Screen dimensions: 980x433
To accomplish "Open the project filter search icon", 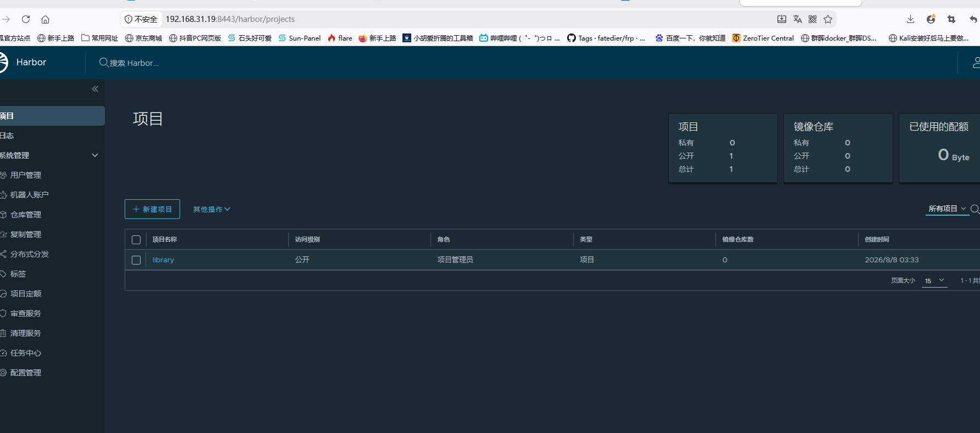I will tap(975, 209).
